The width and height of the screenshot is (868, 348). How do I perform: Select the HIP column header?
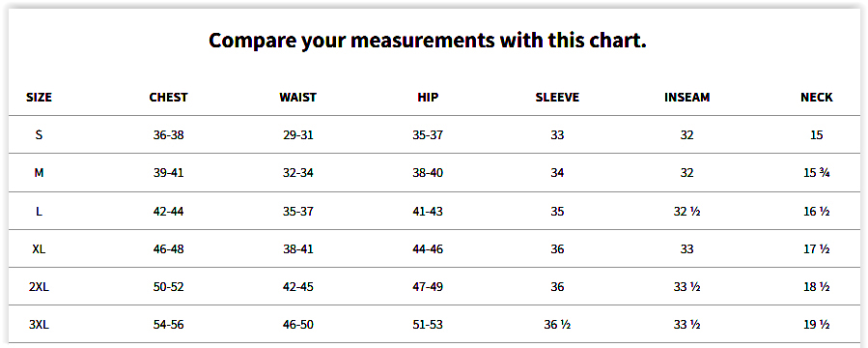pos(428,98)
